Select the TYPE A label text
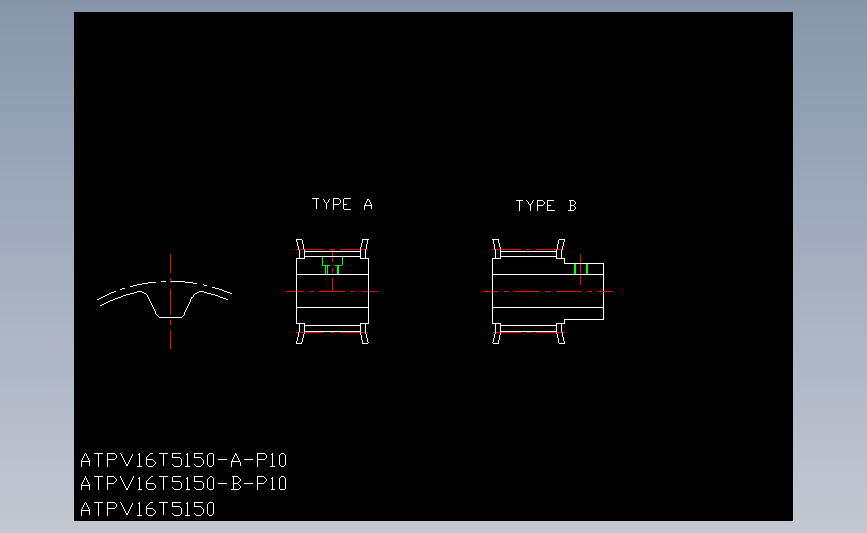Image resolution: width=867 pixels, height=533 pixels. click(x=342, y=204)
